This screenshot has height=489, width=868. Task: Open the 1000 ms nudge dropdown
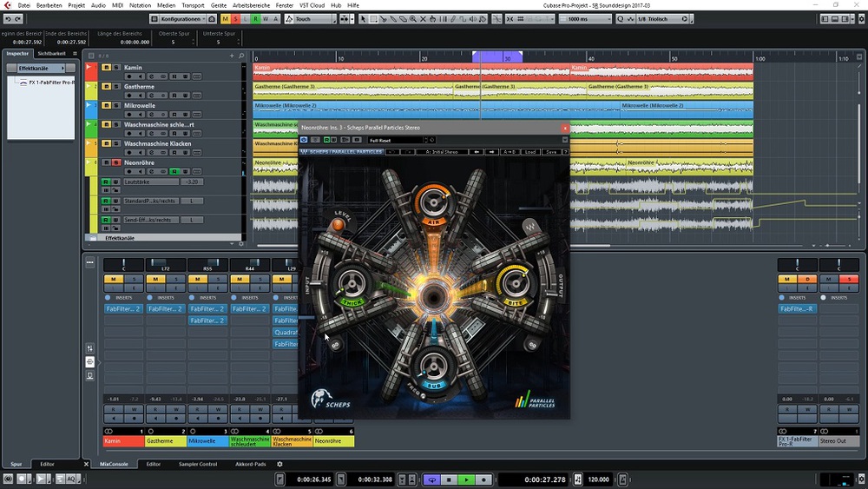[x=585, y=19]
